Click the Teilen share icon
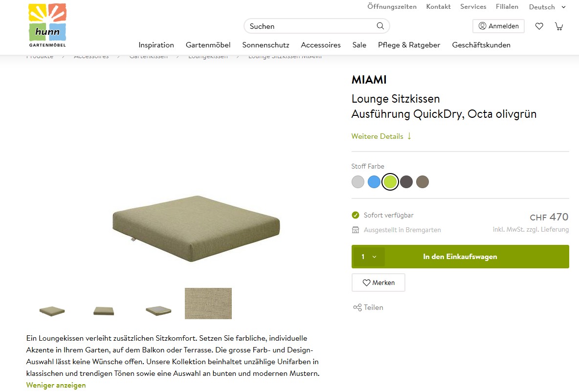The height and width of the screenshot is (392, 579). [x=357, y=307]
